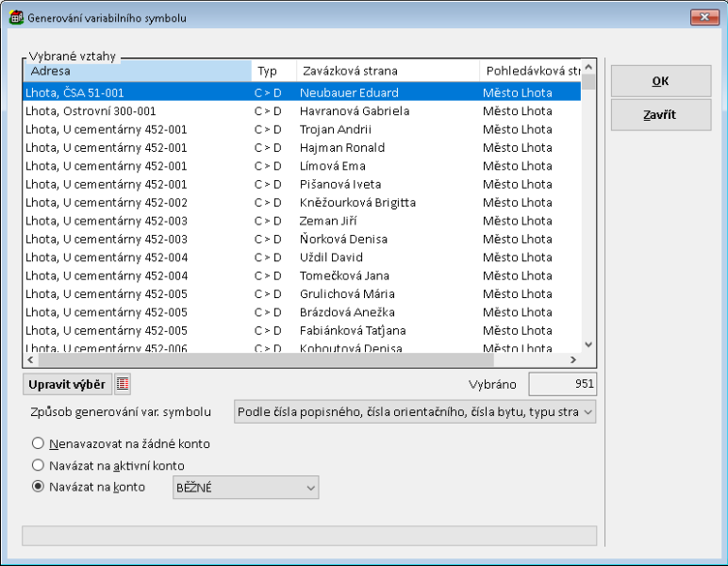Image resolution: width=728 pixels, height=566 pixels.
Task: Click the Zavřít button
Action: (x=660, y=115)
